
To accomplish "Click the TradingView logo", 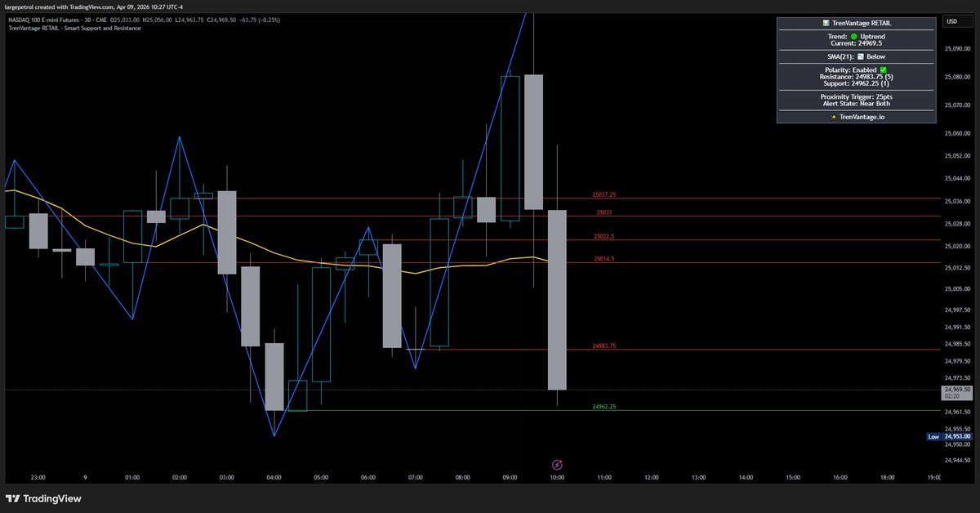I will click(x=44, y=498).
